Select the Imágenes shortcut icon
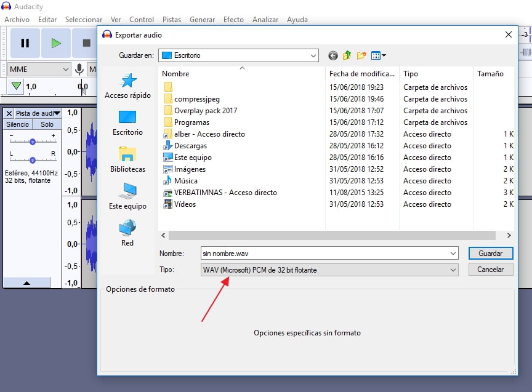This screenshot has width=532, height=392. tap(168, 169)
